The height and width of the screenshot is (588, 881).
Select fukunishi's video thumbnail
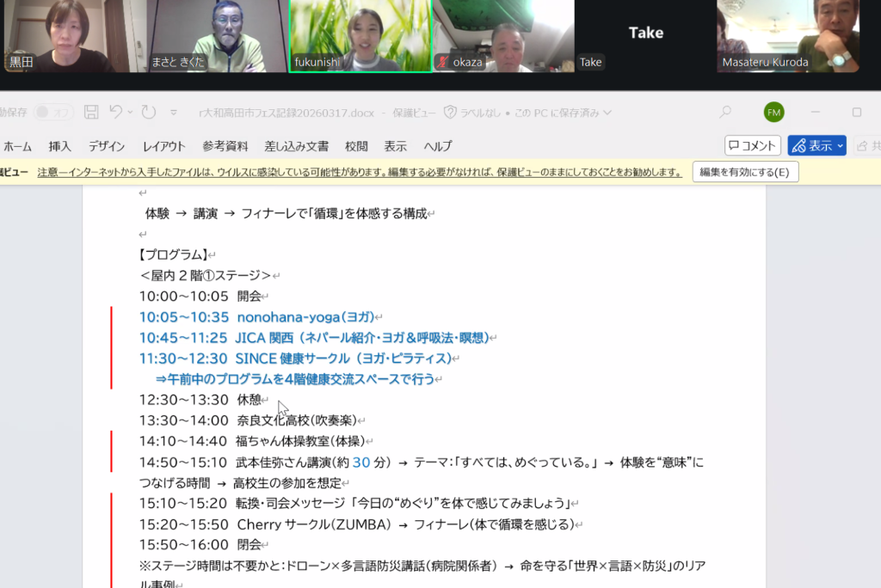tap(360, 36)
